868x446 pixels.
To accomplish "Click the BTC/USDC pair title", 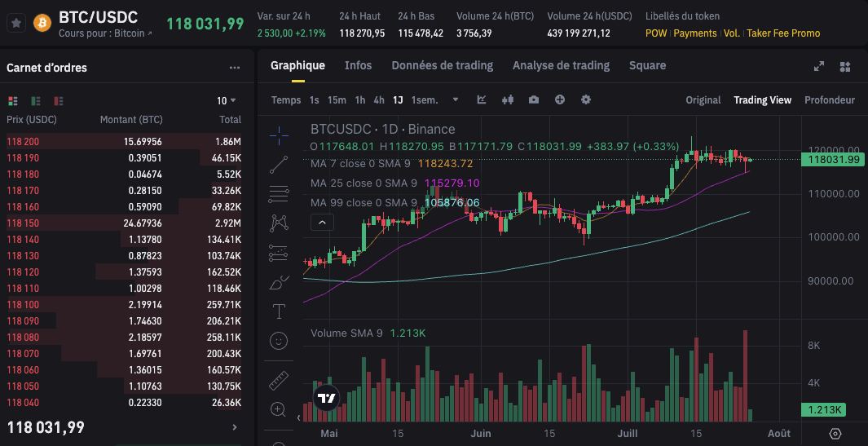I will (x=98, y=17).
